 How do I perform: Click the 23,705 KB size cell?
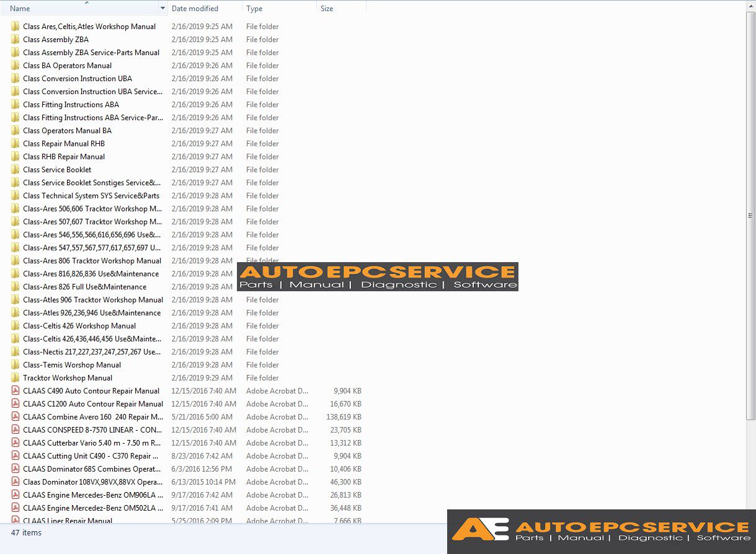click(345, 430)
